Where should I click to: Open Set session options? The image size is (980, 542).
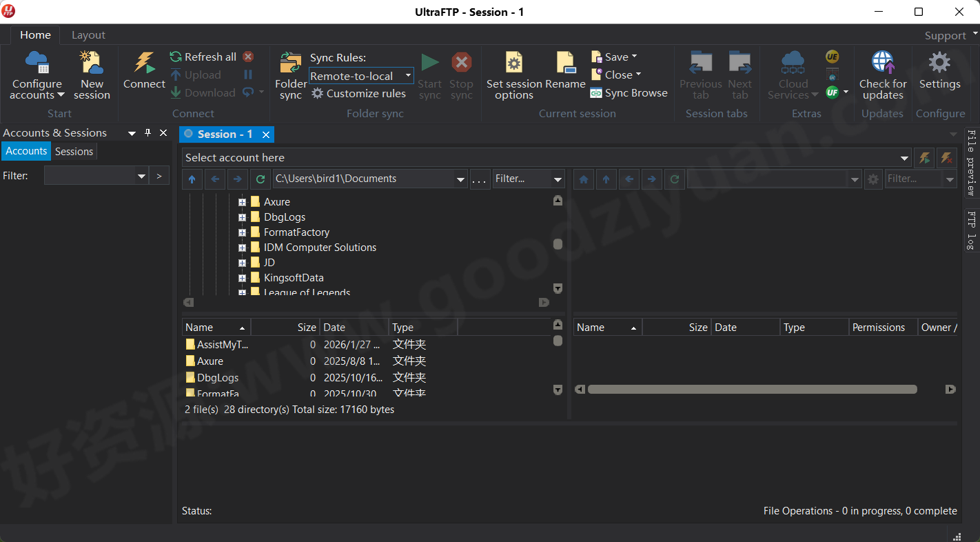(514, 63)
